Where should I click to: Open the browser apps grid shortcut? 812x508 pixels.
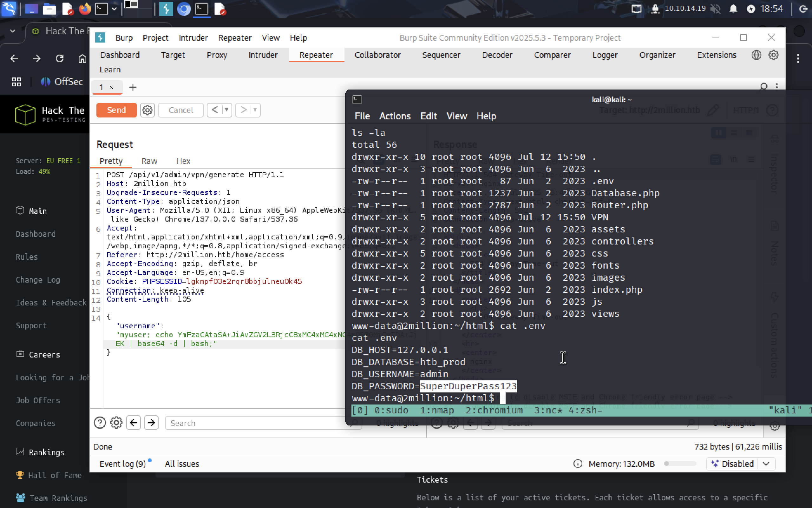16,82
